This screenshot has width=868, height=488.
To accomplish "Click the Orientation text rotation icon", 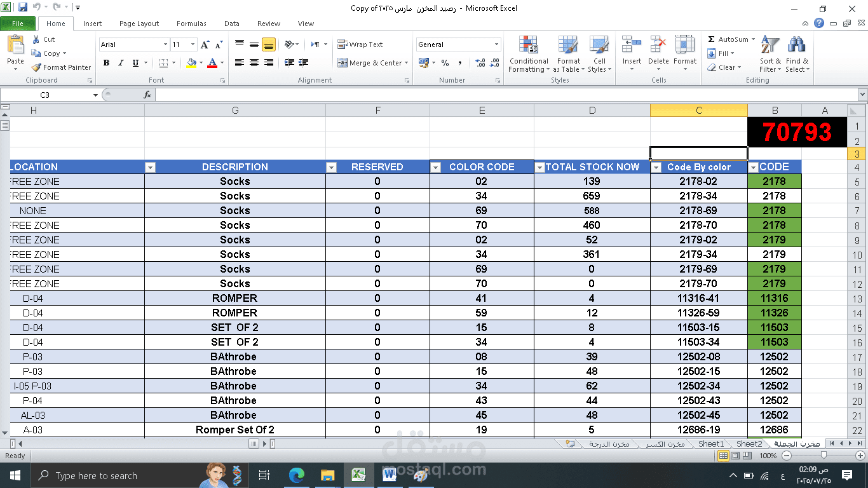I will click(x=289, y=44).
